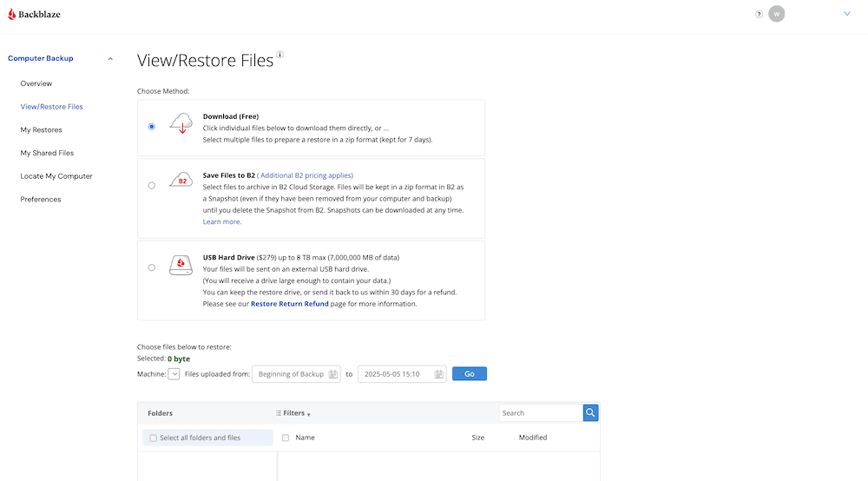Click the magnifier search button
The height and width of the screenshot is (481, 868).
coord(590,413)
